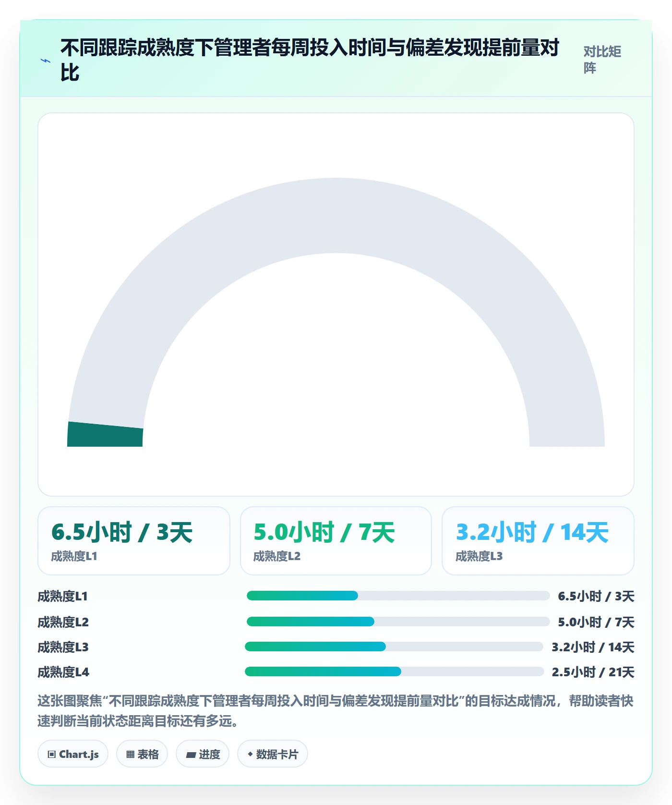672x805 pixels.
Task: Click 成熟度L2 caption under 5.0小时 card
Action: coord(277,556)
